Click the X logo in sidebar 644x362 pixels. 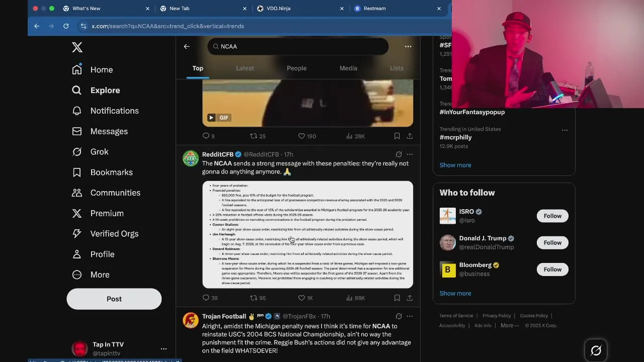click(x=77, y=47)
